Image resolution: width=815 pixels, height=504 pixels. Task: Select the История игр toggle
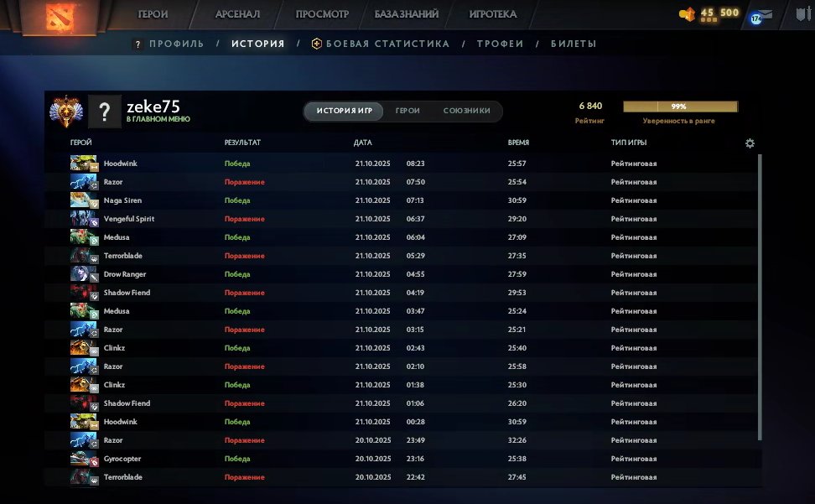(x=344, y=111)
